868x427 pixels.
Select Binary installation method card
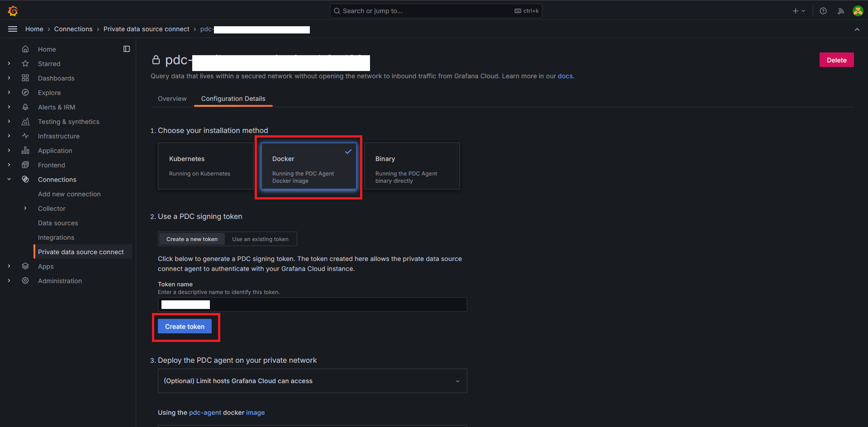pyautogui.click(x=412, y=166)
